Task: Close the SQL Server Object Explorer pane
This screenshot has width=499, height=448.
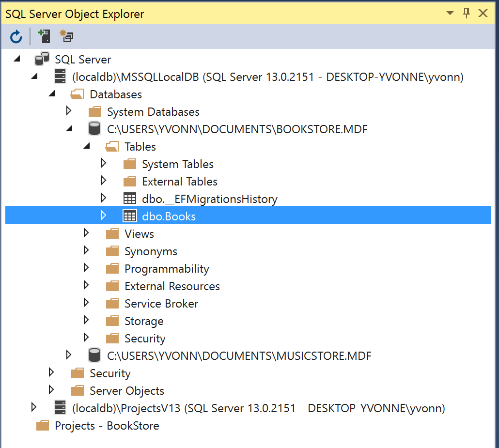Action: [x=483, y=13]
